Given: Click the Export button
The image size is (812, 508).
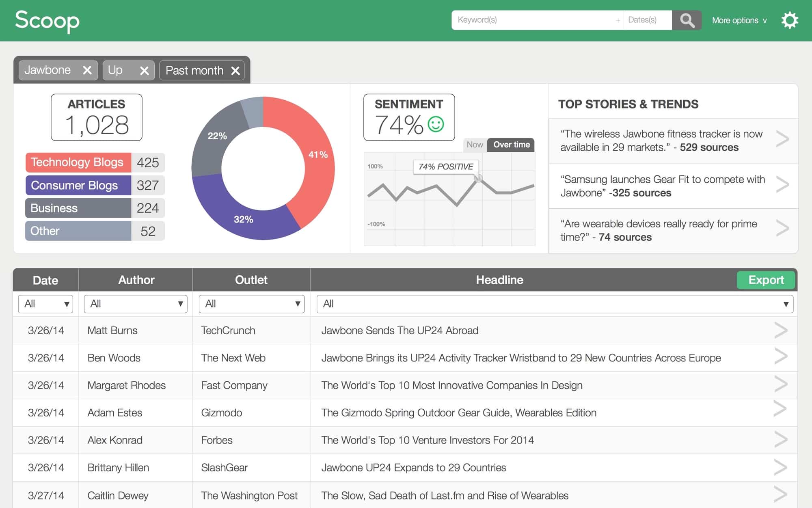Looking at the screenshot, I should [766, 280].
